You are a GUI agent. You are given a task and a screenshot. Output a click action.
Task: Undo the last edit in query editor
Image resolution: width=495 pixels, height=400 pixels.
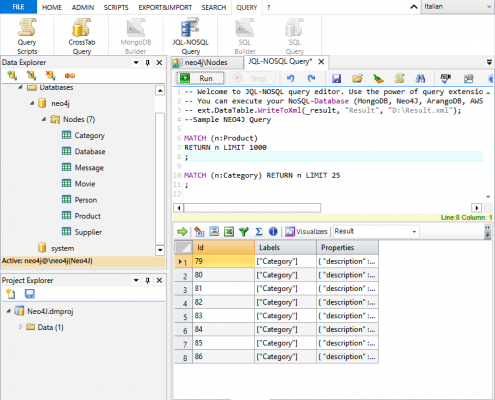pos(291,78)
